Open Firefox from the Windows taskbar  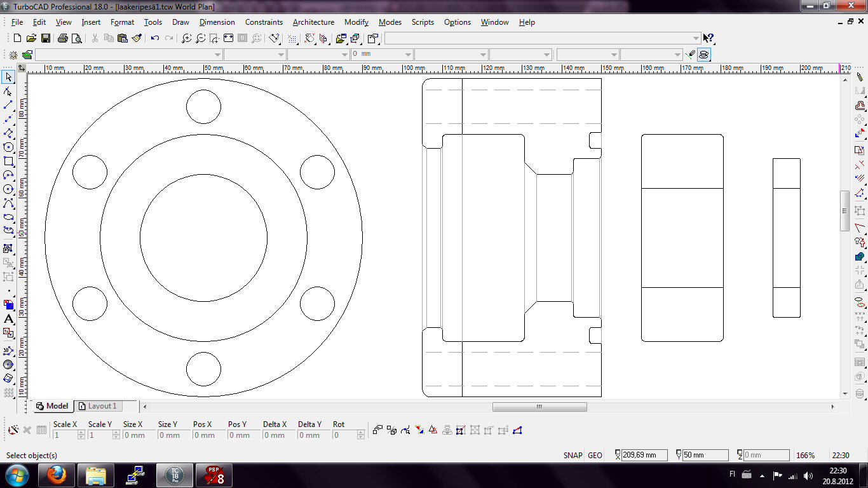pos(57,475)
